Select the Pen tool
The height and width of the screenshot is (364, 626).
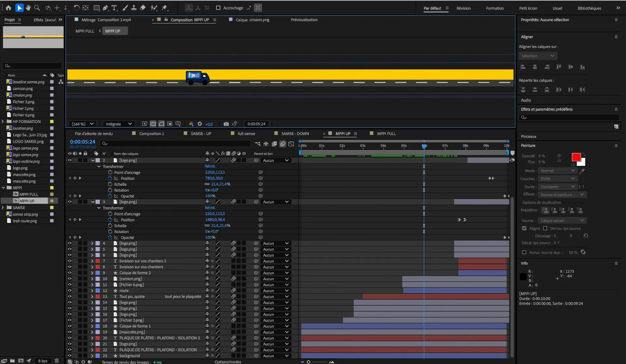coord(105,7)
